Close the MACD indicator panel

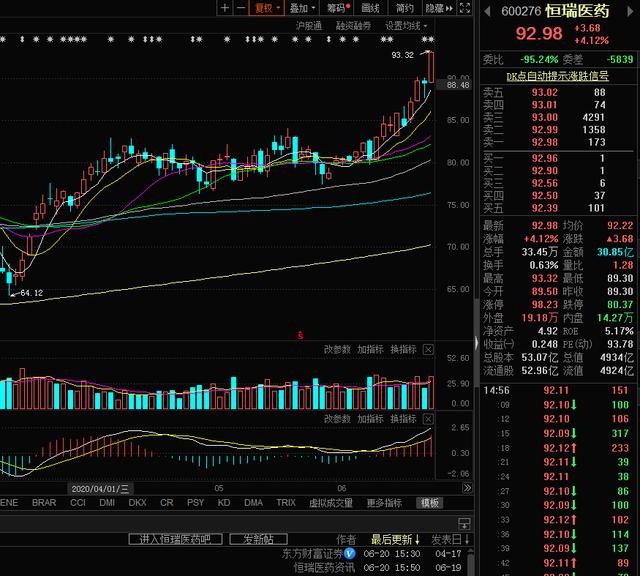(428, 419)
